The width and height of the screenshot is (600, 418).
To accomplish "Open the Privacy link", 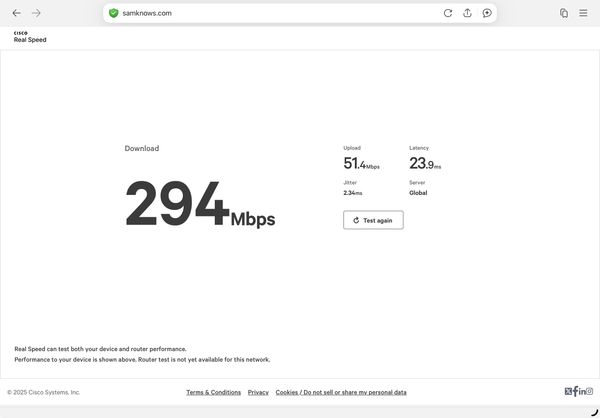I will (x=258, y=392).
